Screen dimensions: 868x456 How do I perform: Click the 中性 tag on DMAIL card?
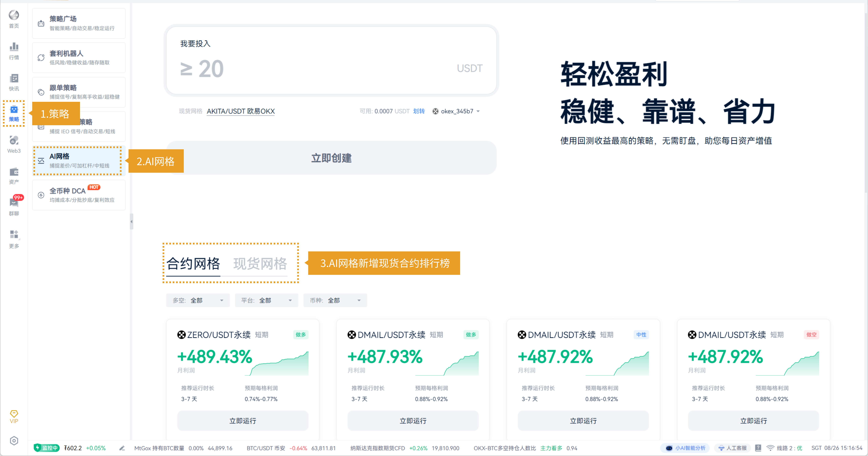click(641, 335)
